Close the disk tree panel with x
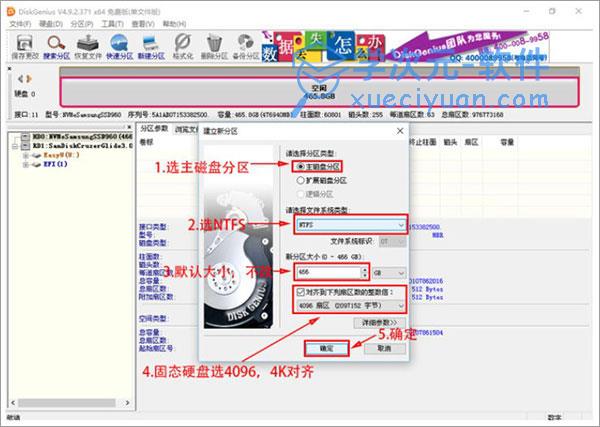This screenshot has width=600, height=427. 129,127
